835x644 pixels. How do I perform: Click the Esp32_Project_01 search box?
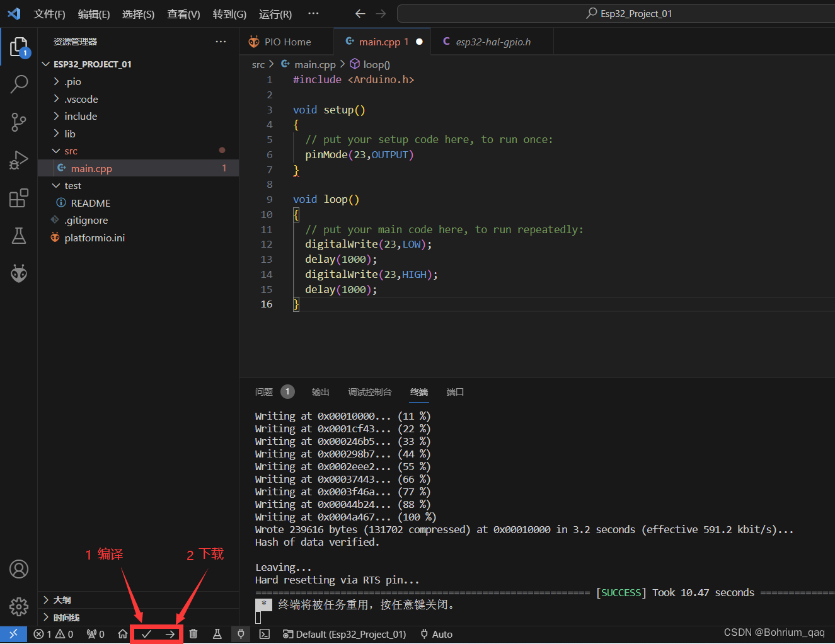pyautogui.click(x=629, y=13)
